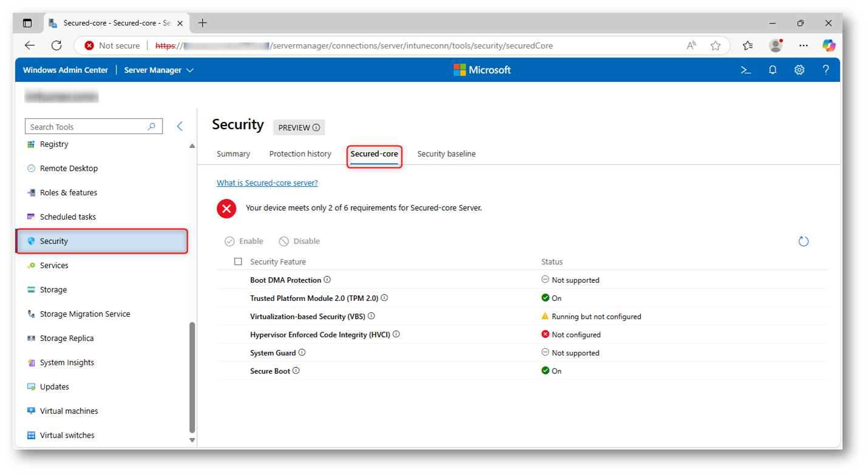The width and height of the screenshot is (868, 475).
Task: Add page to favorites star icon
Action: pyautogui.click(x=716, y=45)
